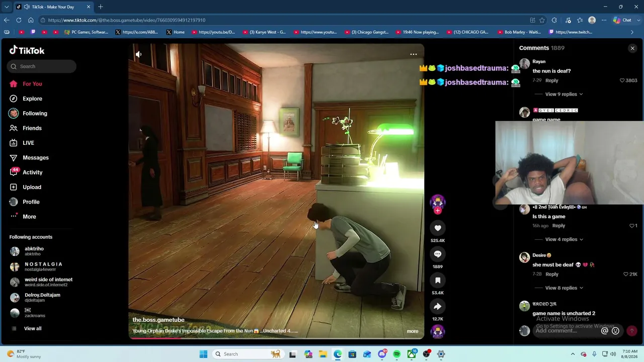The image size is (644, 362).
Task: Reply to Rayan's comment
Action: 552,80
